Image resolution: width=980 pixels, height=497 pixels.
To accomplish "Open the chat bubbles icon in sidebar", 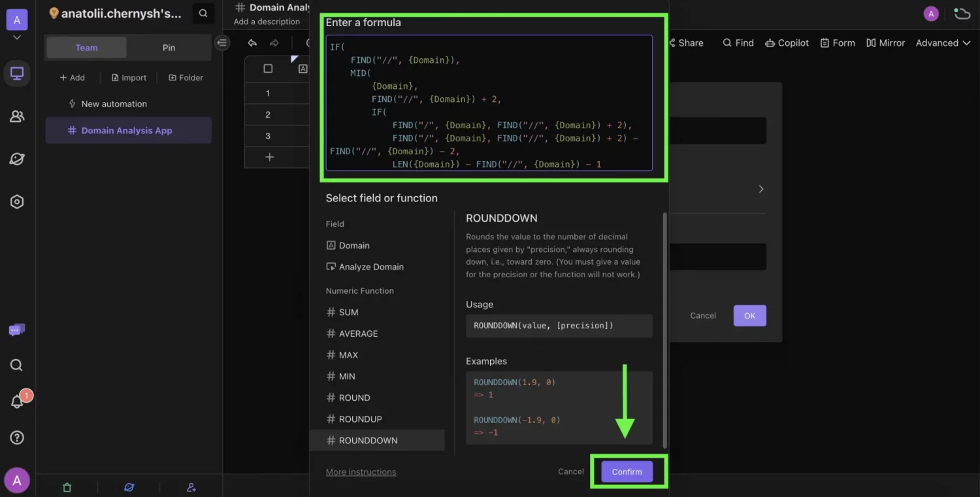I will [x=17, y=330].
